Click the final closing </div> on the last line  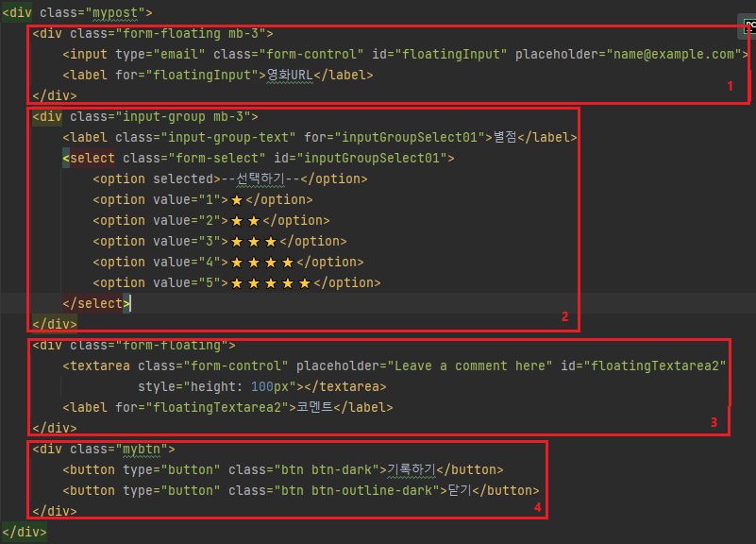(x=25, y=533)
